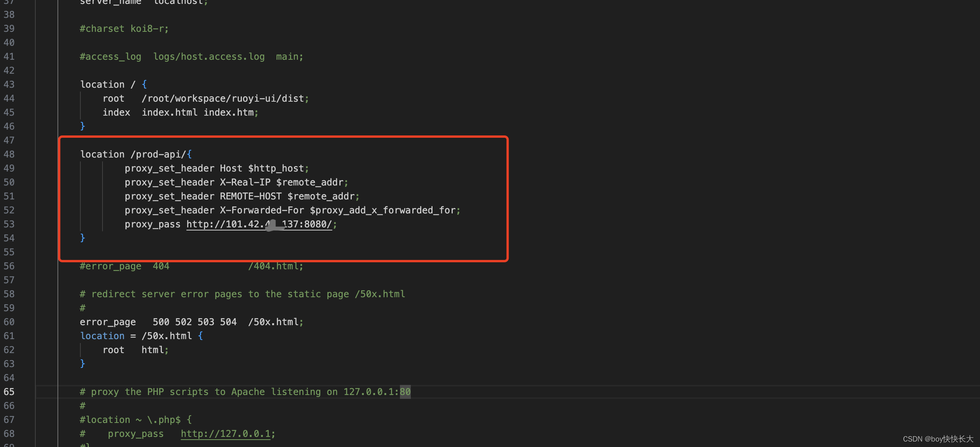Click 'root html;' on line 62
Screen dimensions: 980x447
pos(136,350)
